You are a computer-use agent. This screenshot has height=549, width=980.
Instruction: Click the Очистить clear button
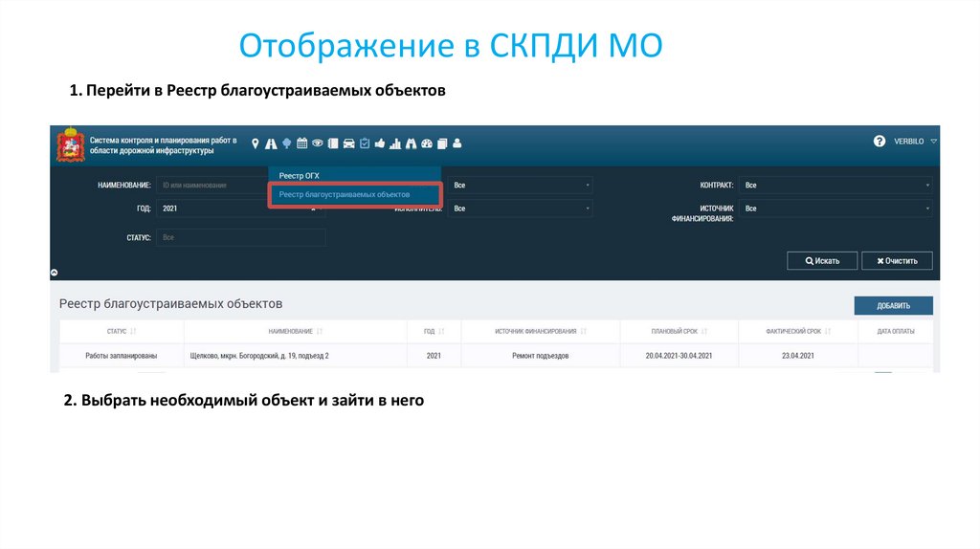coord(897,260)
